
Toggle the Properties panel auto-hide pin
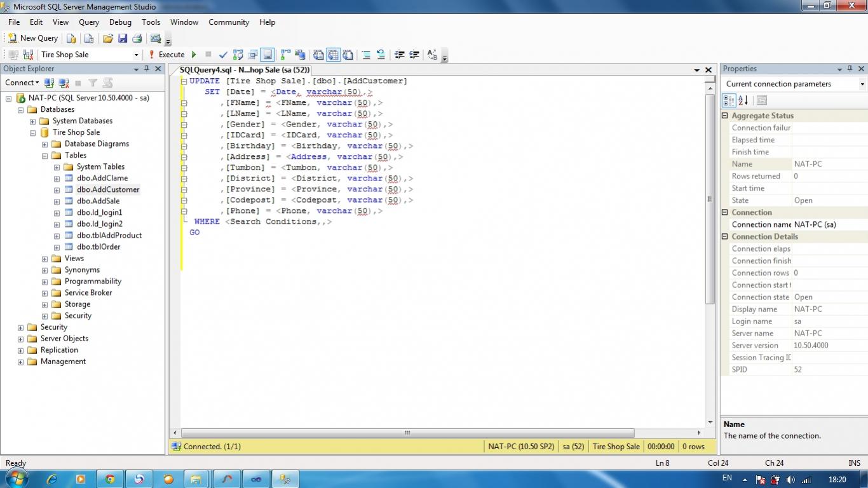(850, 69)
